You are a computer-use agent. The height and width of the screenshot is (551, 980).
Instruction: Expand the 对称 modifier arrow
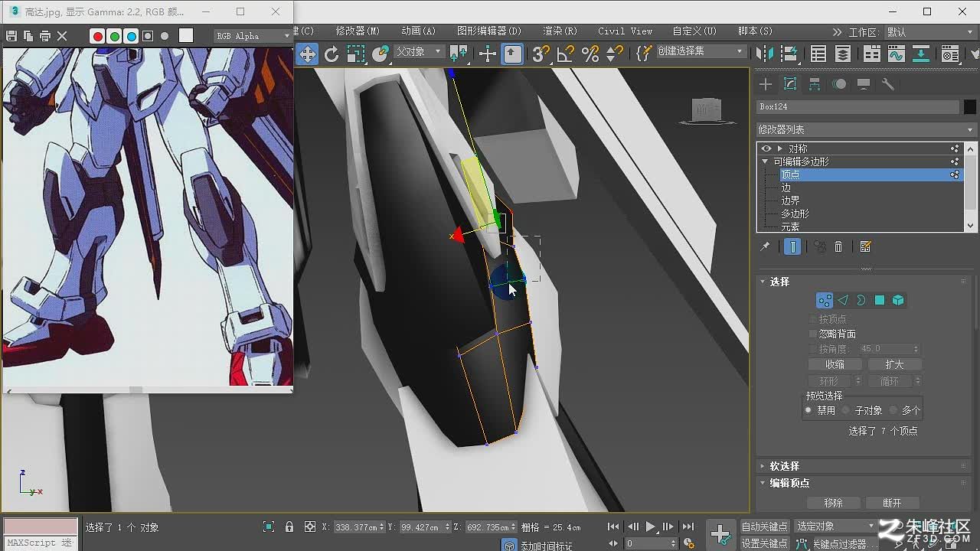(780, 148)
